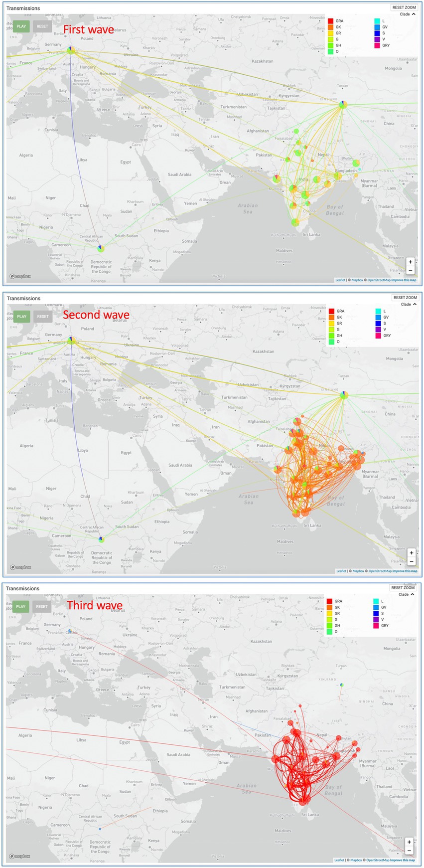The image size is (424, 868).
Task: Zoom out on the Third wave map
Action: point(410,851)
